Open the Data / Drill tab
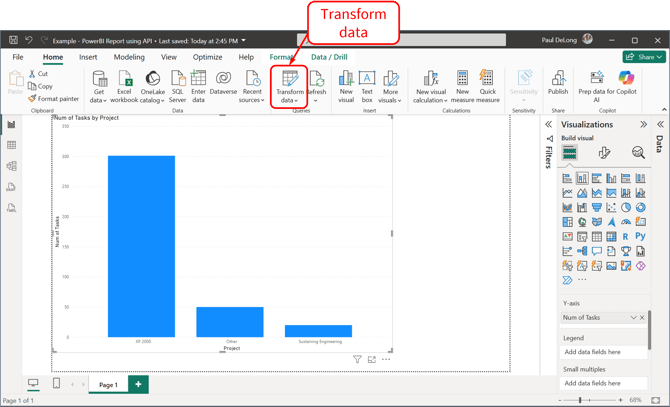Image resolution: width=670 pixels, height=407 pixels. (x=329, y=57)
